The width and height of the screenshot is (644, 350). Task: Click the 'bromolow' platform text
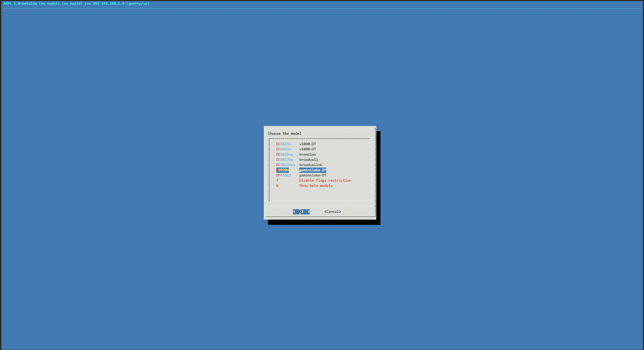308,154
